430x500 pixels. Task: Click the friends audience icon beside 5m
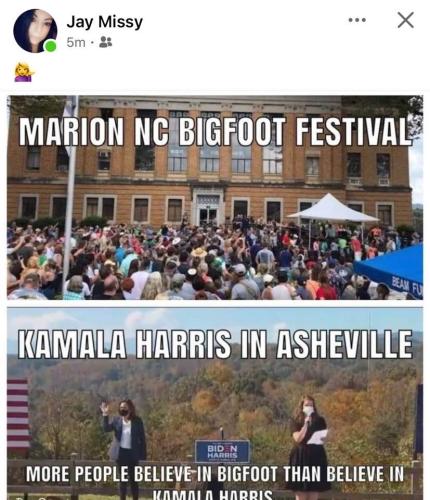(x=106, y=42)
